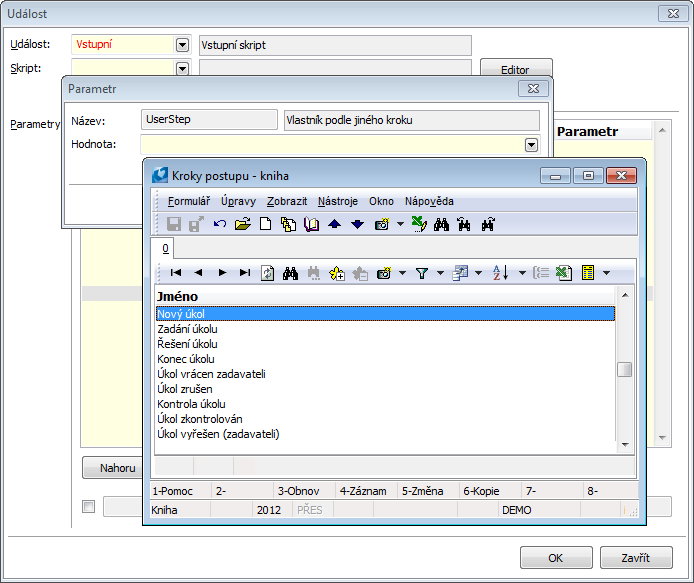Click the list scrollbar up arrow
The height and width of the screenshot is (583, 694).
[x=625, y=295]
